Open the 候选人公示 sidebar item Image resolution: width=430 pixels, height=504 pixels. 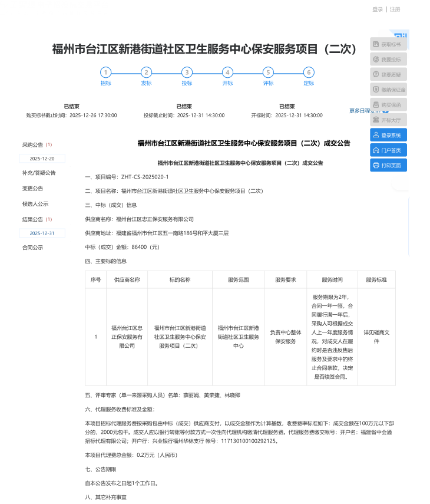pyautogui.click(x=35, y=204)
